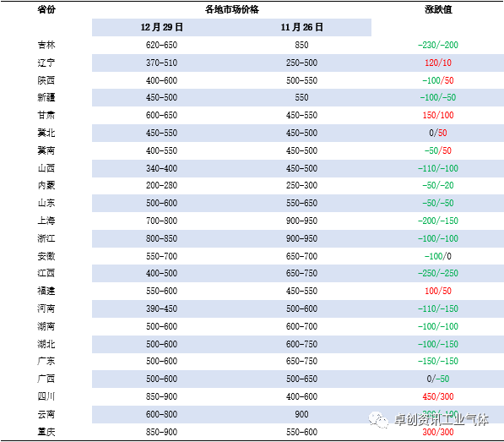
Task: Click the 吉林 row label
Action: tap(46, 45)
